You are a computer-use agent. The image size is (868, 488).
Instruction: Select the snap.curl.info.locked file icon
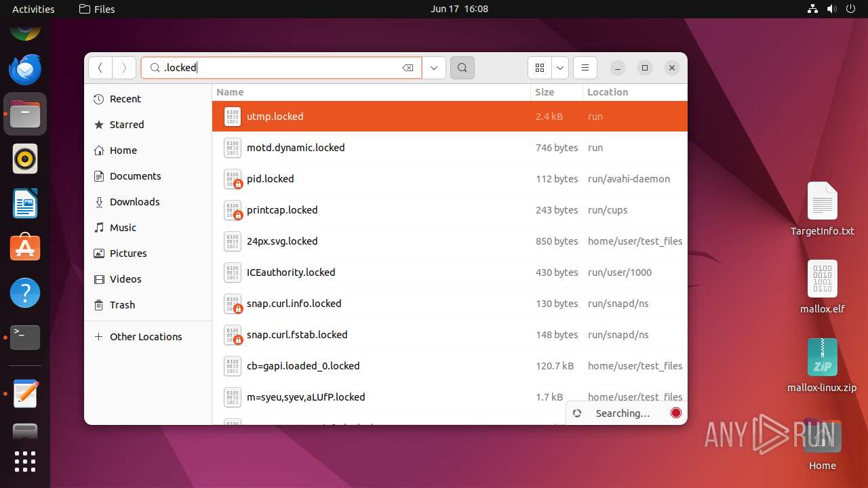coord(233,304)
